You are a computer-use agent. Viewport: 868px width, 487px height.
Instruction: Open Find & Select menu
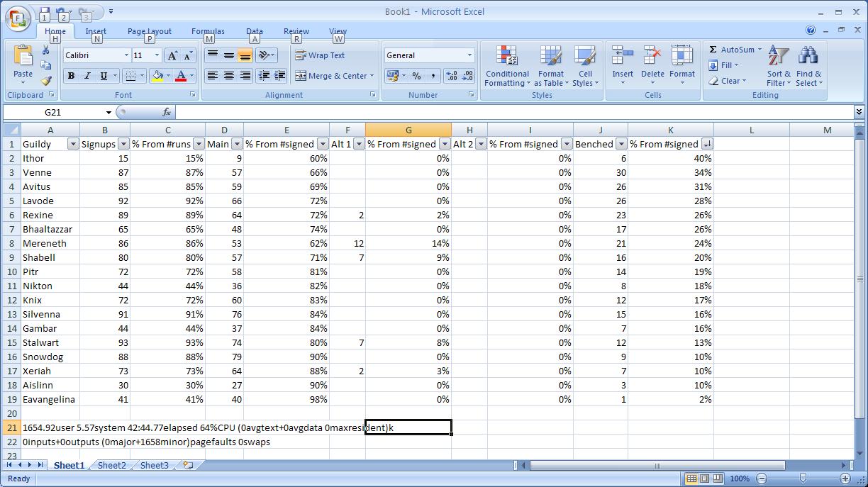(x=808, y=66)
